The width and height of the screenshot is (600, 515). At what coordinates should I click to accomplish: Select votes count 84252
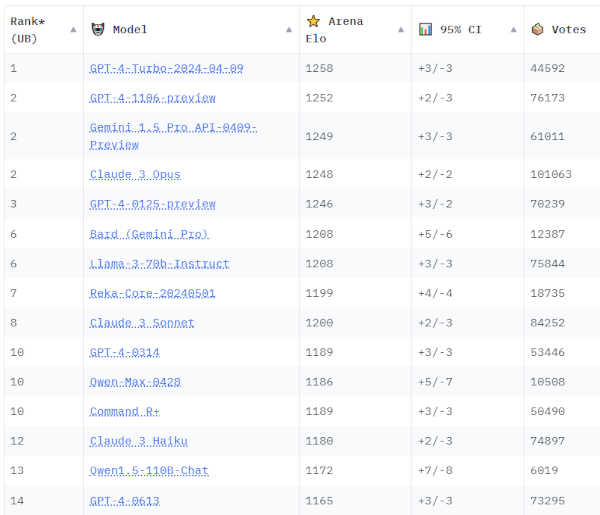(548, 323)
